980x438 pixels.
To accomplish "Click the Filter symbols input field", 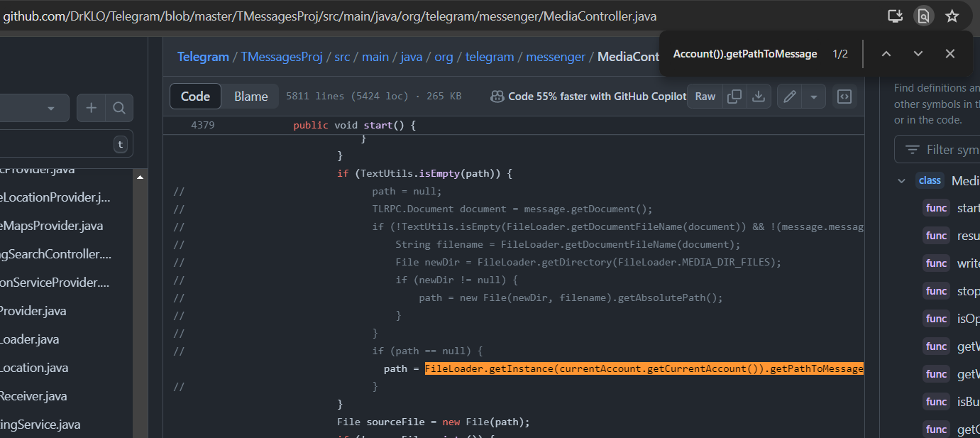I will click(937, 150).
